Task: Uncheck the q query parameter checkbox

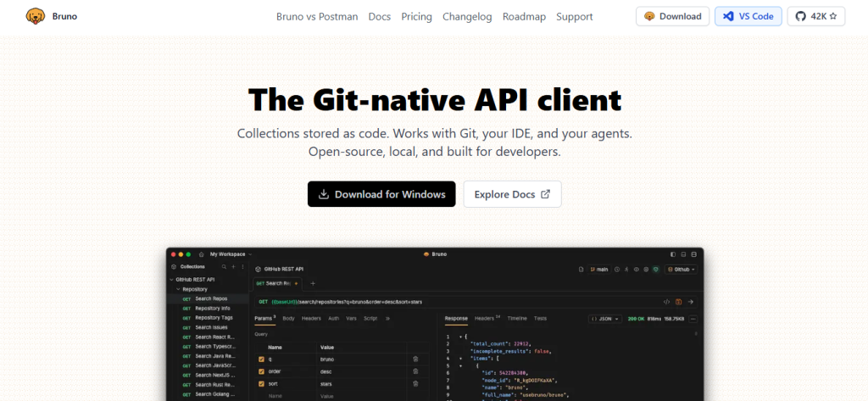Action: click(x=261, y=359)
